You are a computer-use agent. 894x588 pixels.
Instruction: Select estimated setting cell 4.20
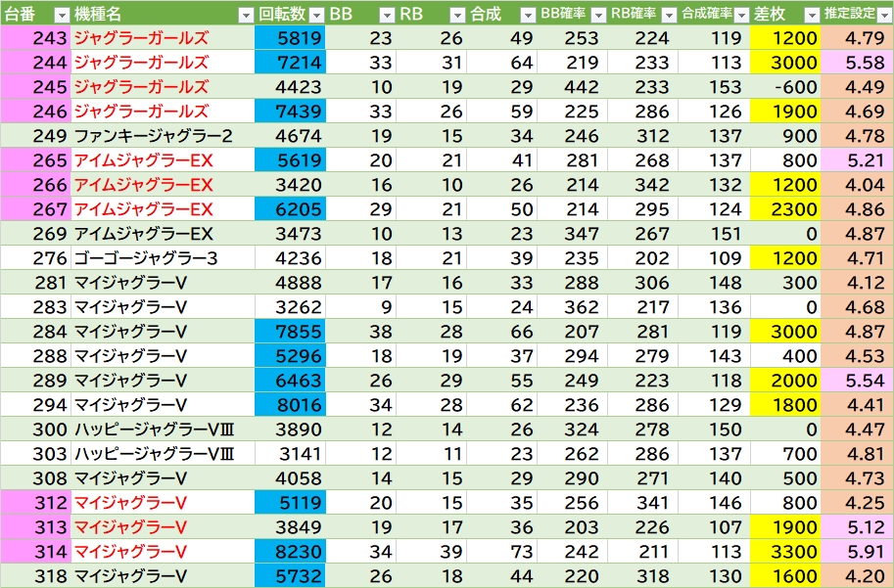tap(857, 575)
